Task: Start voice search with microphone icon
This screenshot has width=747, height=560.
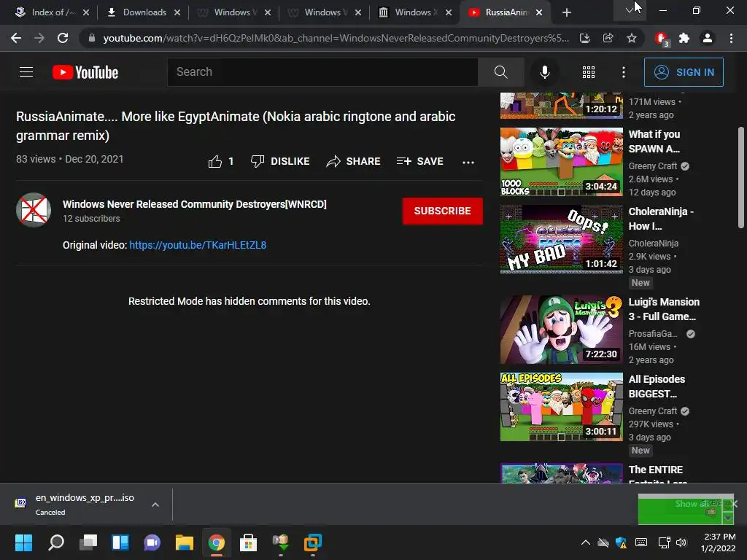Action: point(544,72)
